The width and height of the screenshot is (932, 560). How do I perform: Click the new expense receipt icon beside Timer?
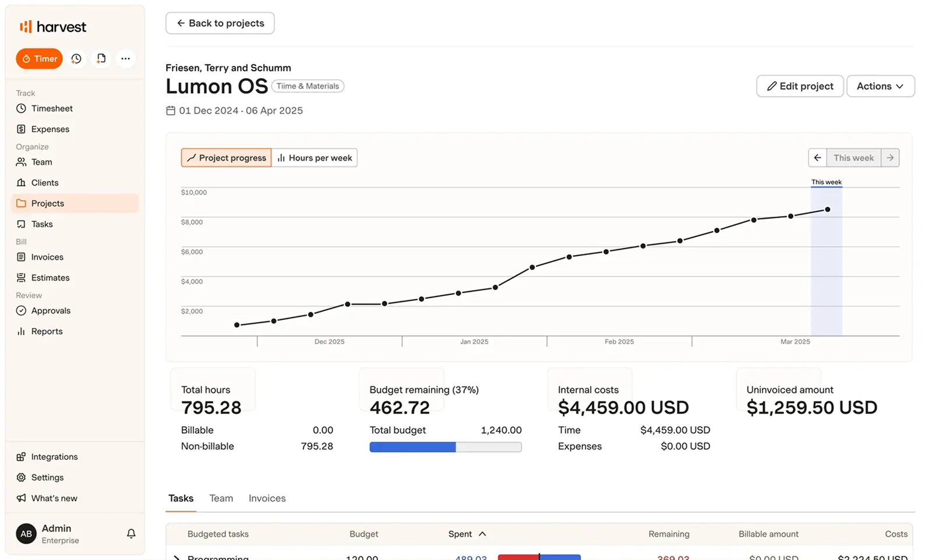pyautogui.click(x=101, y=59)
